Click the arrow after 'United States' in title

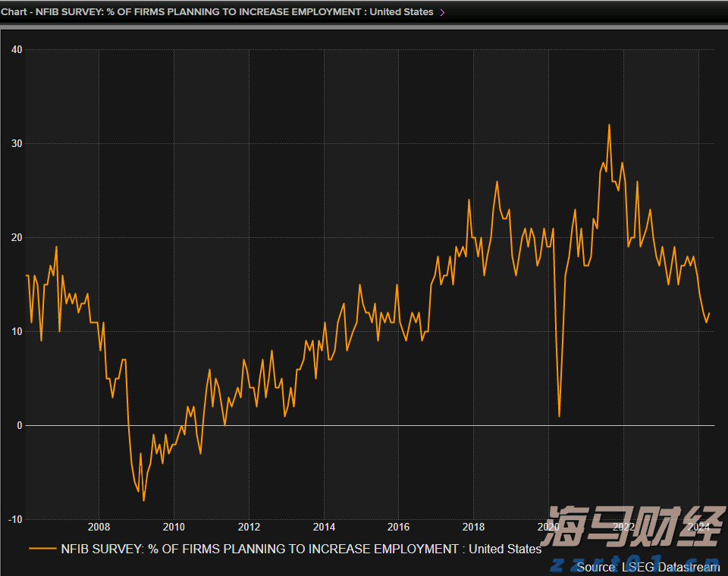click(x=442, y=12)
